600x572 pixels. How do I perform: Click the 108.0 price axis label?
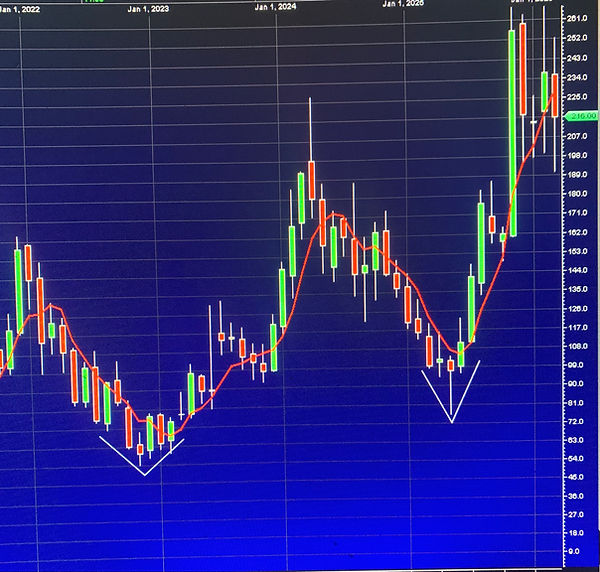[579, 346]
